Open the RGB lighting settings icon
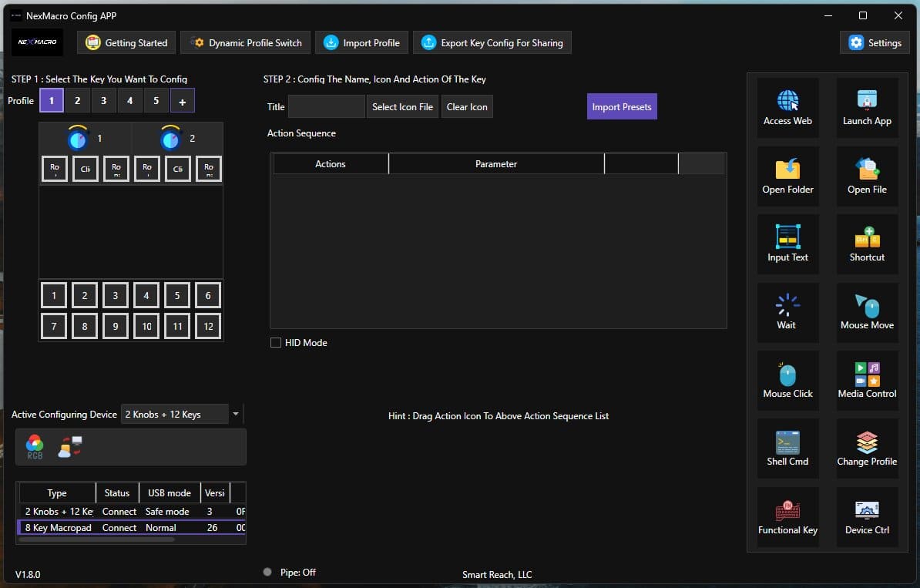The width and height of the screenshot is (920, 588). pyautogui.click(x=35, y=447)
